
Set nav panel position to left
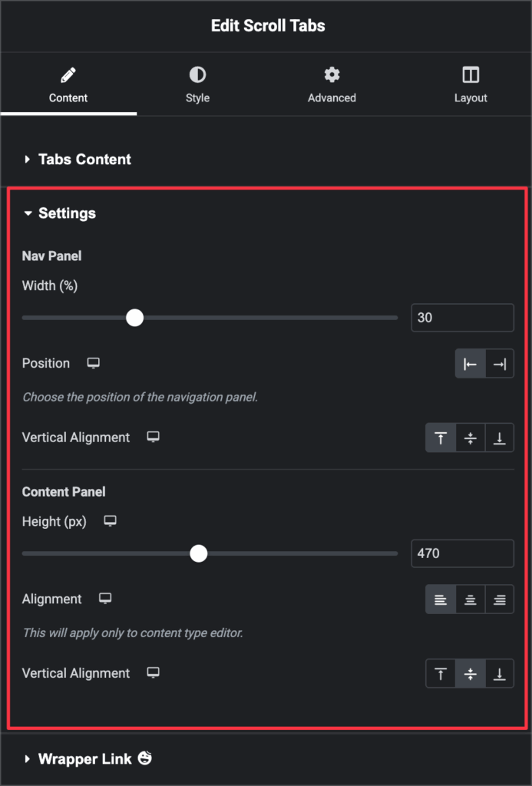coord(471,364)
